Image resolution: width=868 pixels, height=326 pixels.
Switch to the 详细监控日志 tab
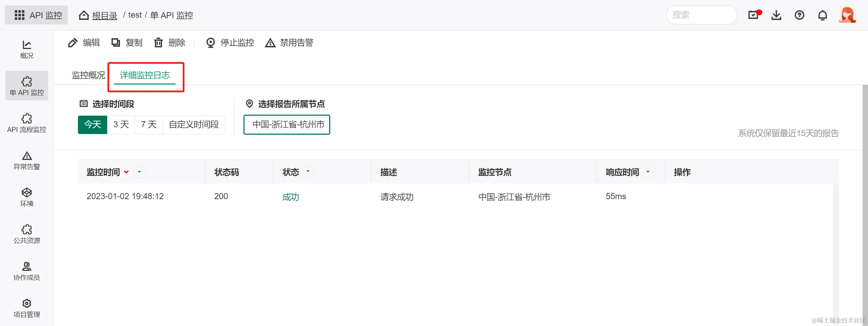145,75
